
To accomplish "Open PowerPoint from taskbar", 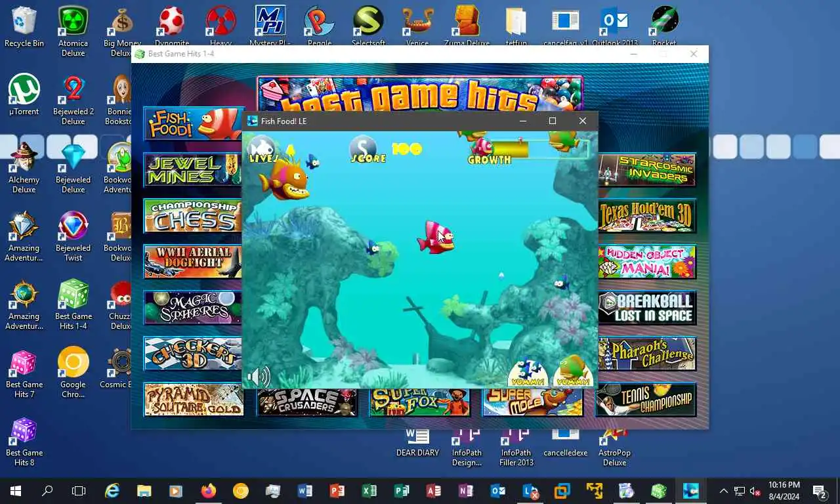I will pyautogui.click(x=337, y=491).
